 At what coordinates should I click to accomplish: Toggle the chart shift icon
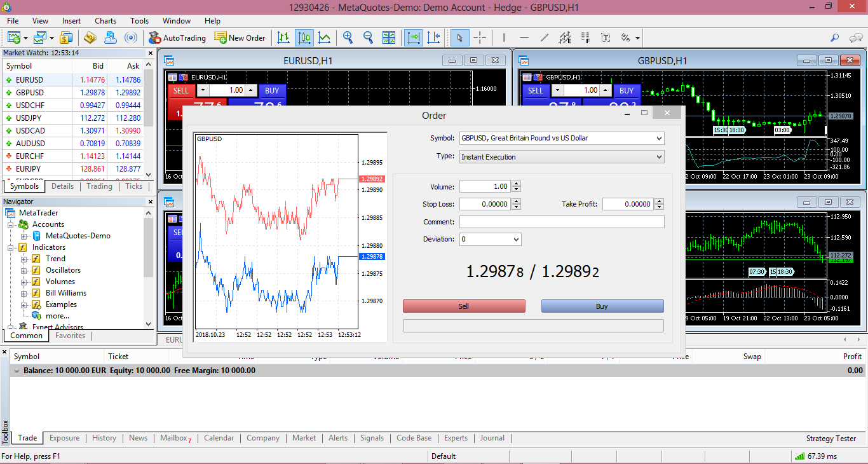pos(433,38)
